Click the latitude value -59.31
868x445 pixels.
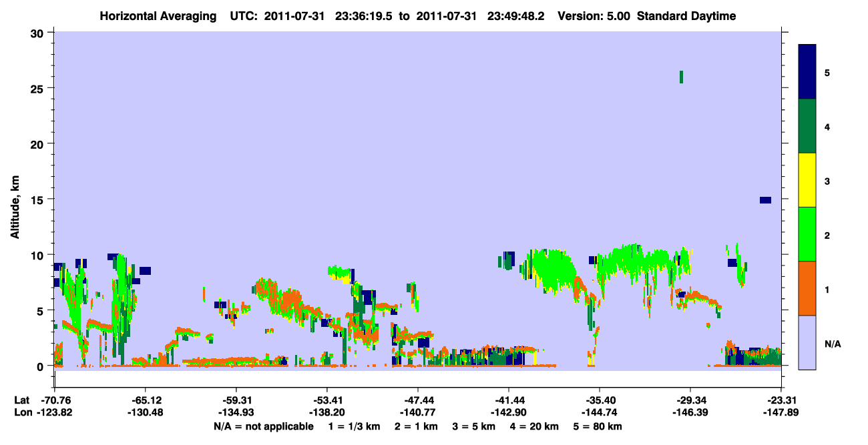236,400
